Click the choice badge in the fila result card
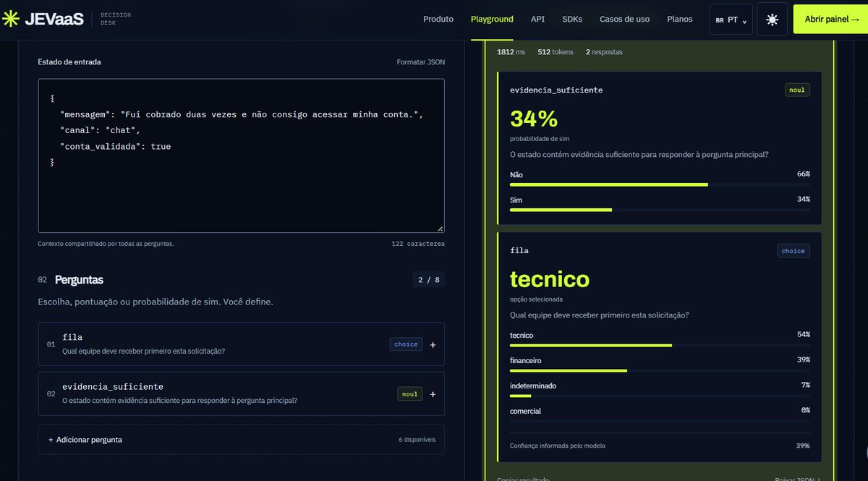Screen dimensions: 868x481 (x=793, y=251)
